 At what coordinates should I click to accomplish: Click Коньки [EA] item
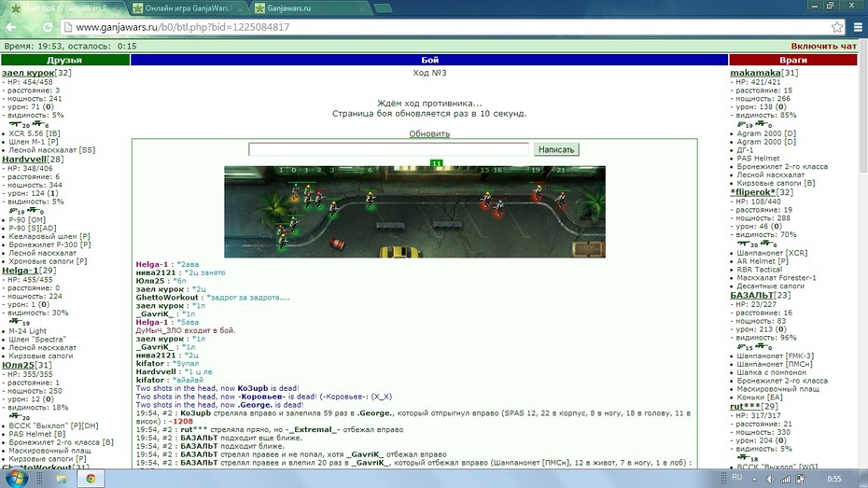click(759, 397)
